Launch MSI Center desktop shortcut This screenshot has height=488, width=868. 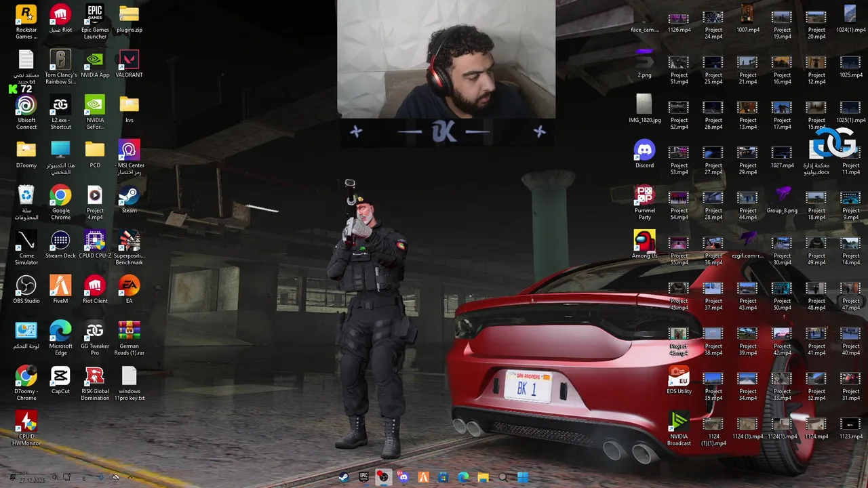coord(129,157)
